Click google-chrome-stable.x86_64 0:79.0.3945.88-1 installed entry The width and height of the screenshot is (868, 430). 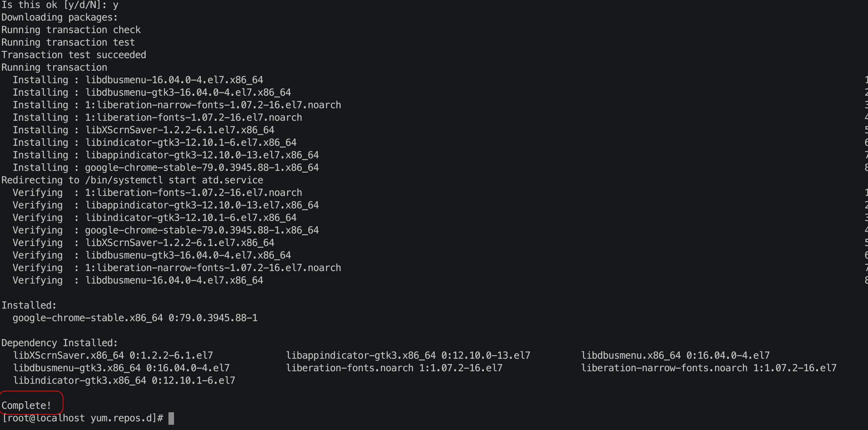(135, 318)
